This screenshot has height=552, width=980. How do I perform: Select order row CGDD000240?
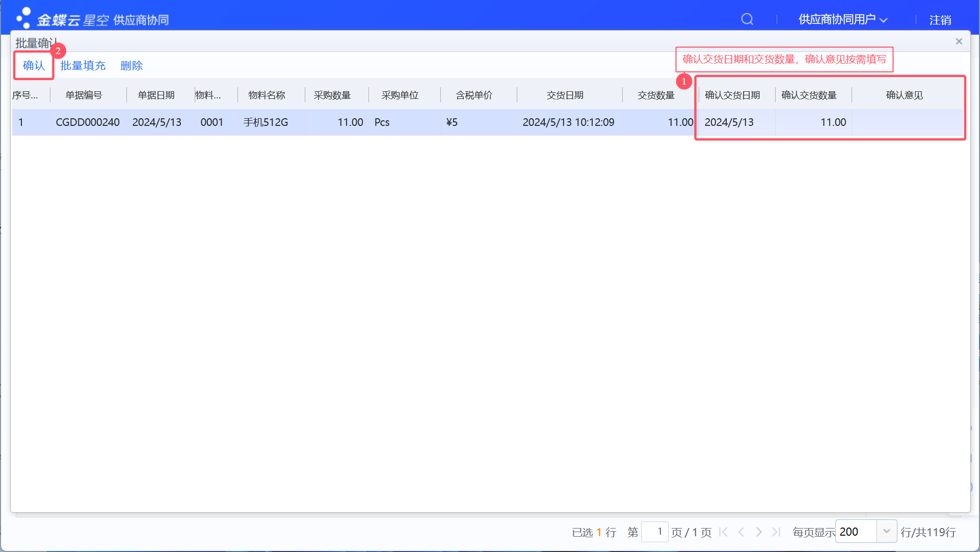coord(88,122)
